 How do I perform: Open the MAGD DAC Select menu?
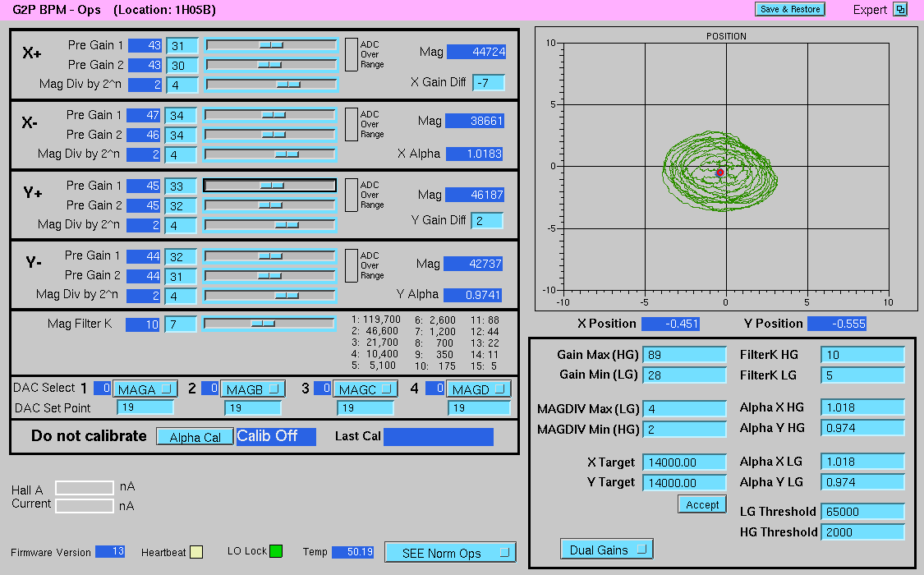click(479, 389)
